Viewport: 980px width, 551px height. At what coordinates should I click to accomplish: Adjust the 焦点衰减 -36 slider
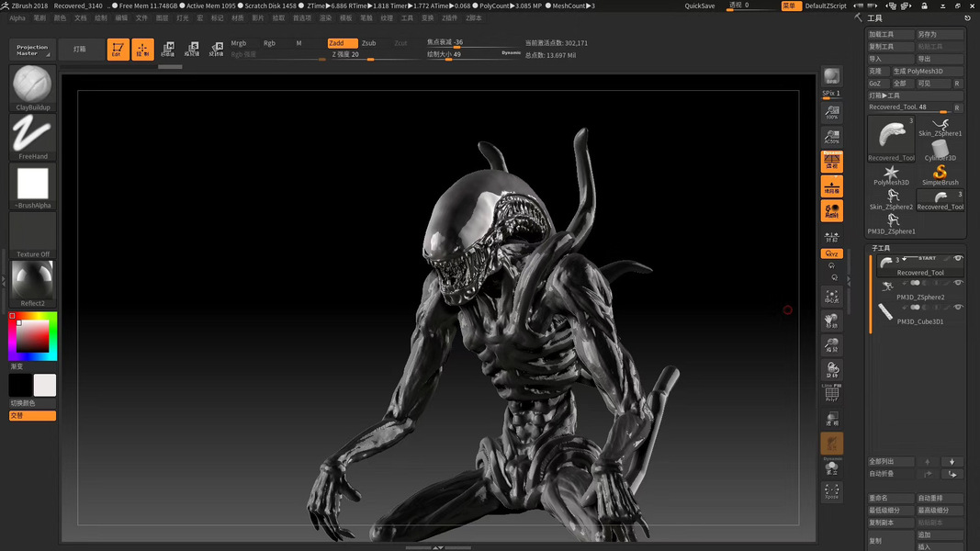point(473,42)
